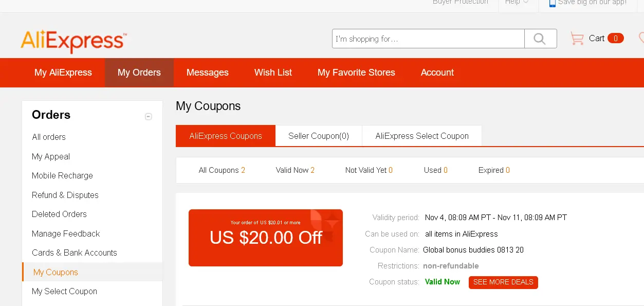Click the AliExpress logo
The height and width of the screenshot is (306, 644).
point(73,41)
